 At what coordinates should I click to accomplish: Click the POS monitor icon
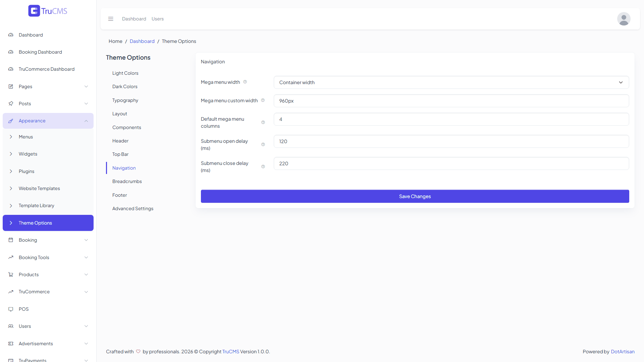coord(11,309)
